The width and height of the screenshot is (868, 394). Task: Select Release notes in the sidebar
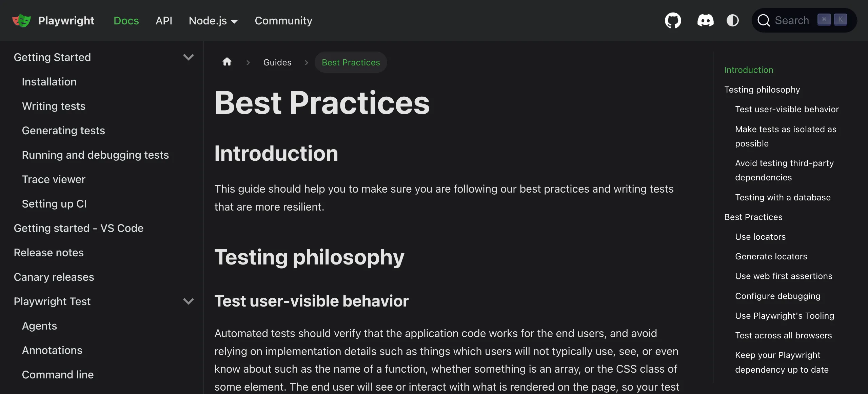click(x=48, y=252)
